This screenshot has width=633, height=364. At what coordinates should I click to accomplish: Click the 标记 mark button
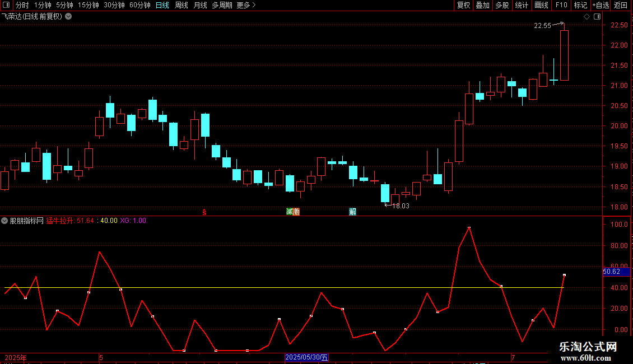(580, 5)
